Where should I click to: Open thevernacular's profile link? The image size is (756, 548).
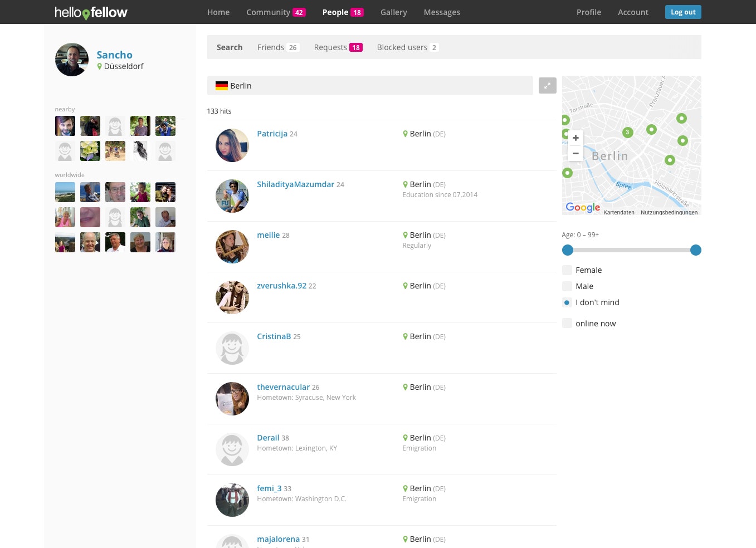[x=283, y=386]
